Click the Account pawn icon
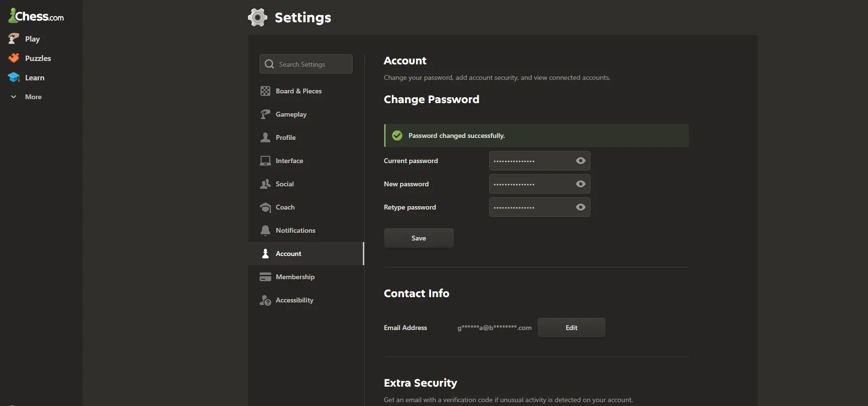Screen dimensions: 868x406 pos(265,254)
